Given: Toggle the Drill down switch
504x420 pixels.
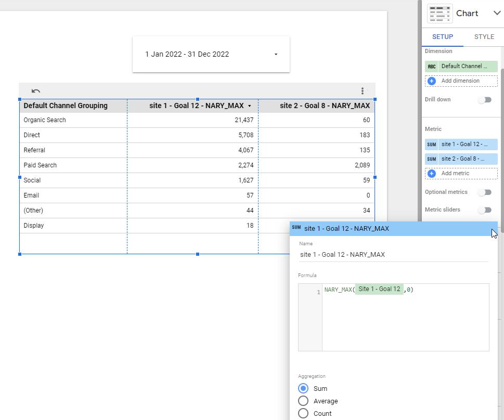Looking at the screenshot, I should pyautogui.click(x=485, y=100).
